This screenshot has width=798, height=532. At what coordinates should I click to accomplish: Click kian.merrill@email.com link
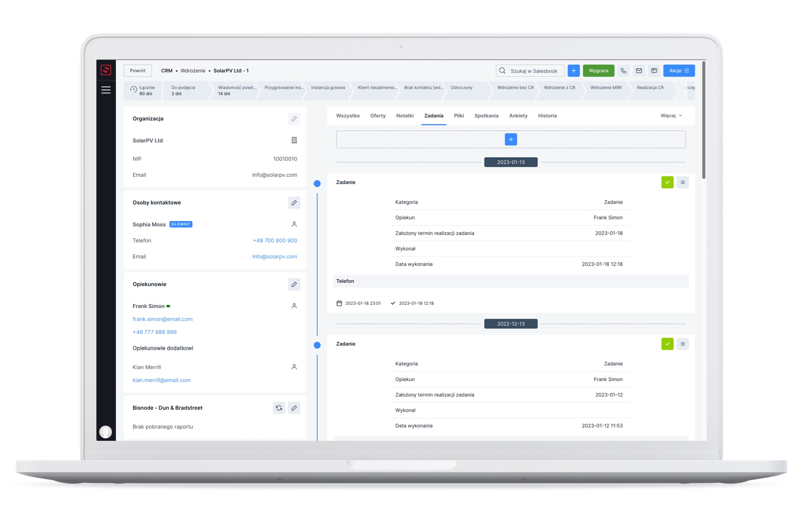point(162,380)
